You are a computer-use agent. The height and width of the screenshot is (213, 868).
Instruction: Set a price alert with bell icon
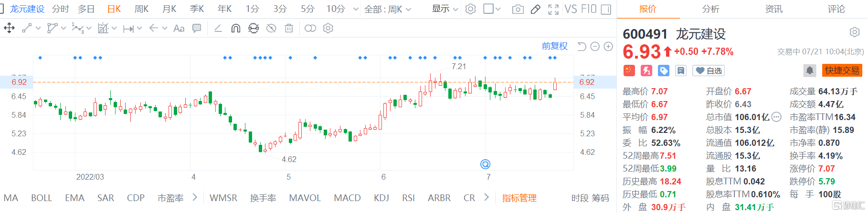coord(810,71)
